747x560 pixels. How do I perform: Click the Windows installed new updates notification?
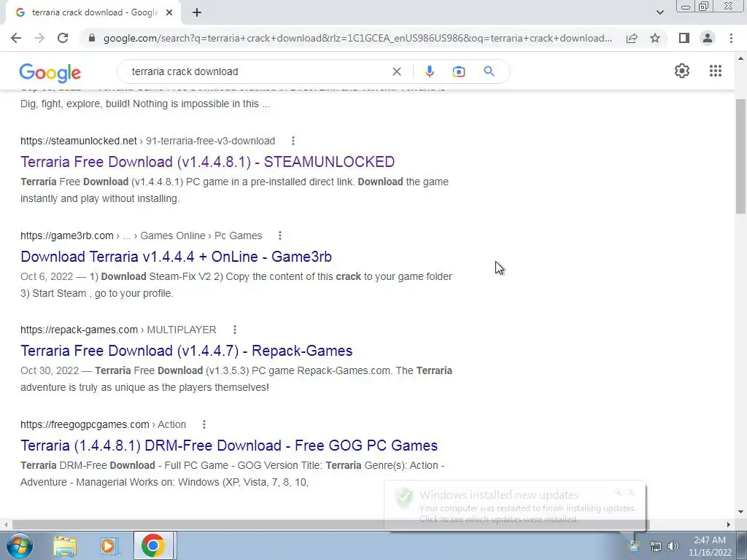(514, 506)
